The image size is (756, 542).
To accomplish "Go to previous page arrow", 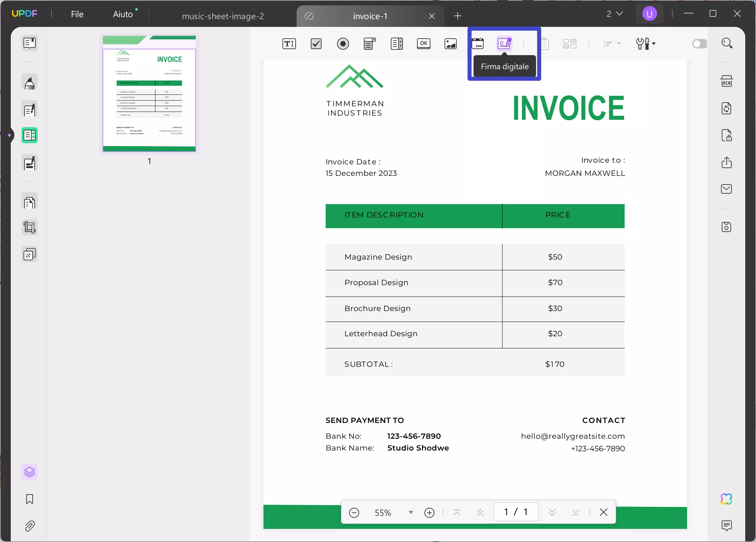I will point(480,512).
